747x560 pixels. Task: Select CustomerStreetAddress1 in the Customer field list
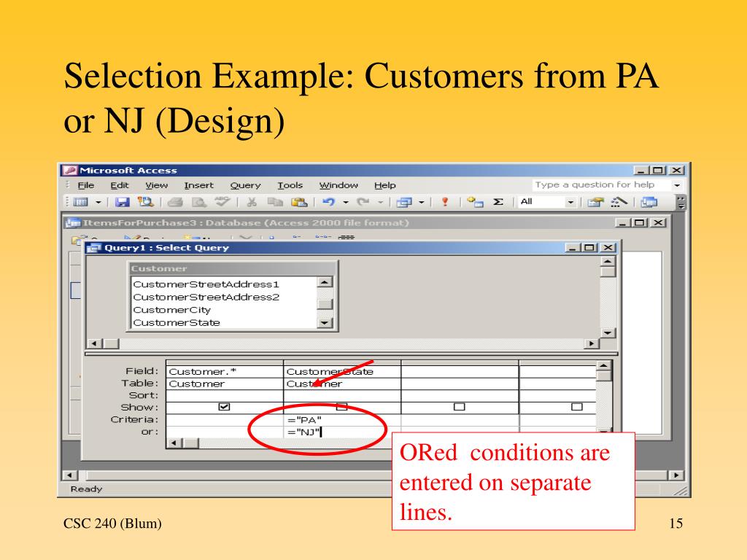(206, 284)
